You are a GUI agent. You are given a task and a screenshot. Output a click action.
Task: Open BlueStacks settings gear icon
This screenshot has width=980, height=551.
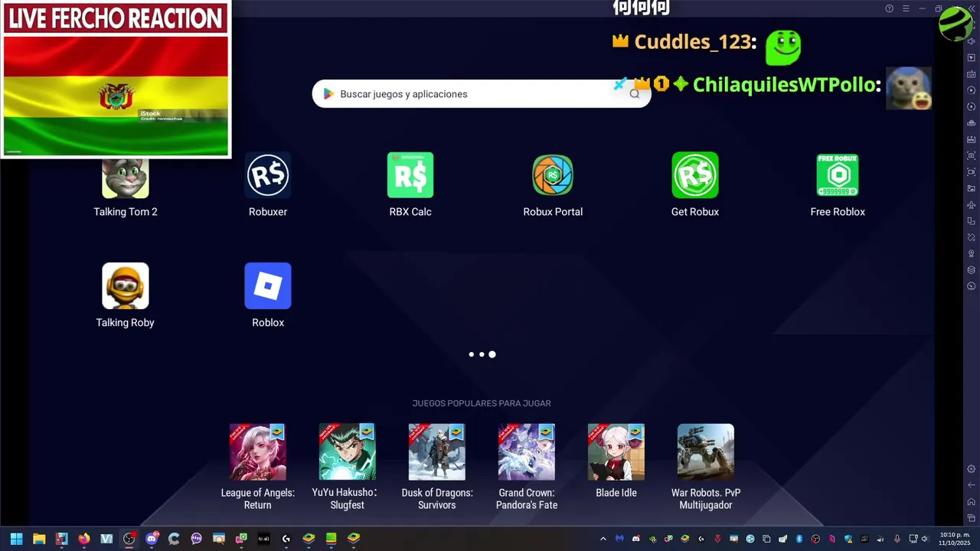(x=972, y=468)
